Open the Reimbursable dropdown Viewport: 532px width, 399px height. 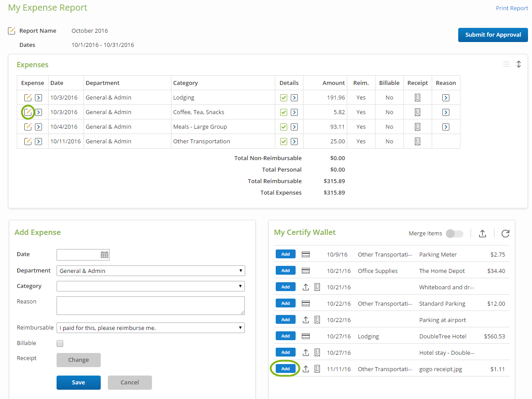click(151, 328)
